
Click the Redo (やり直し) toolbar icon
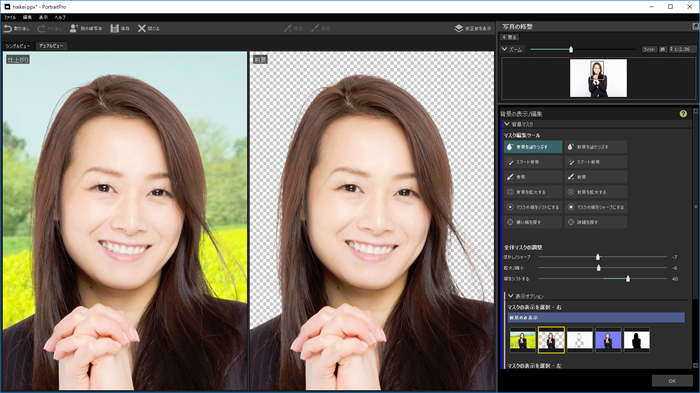(42, 28)
